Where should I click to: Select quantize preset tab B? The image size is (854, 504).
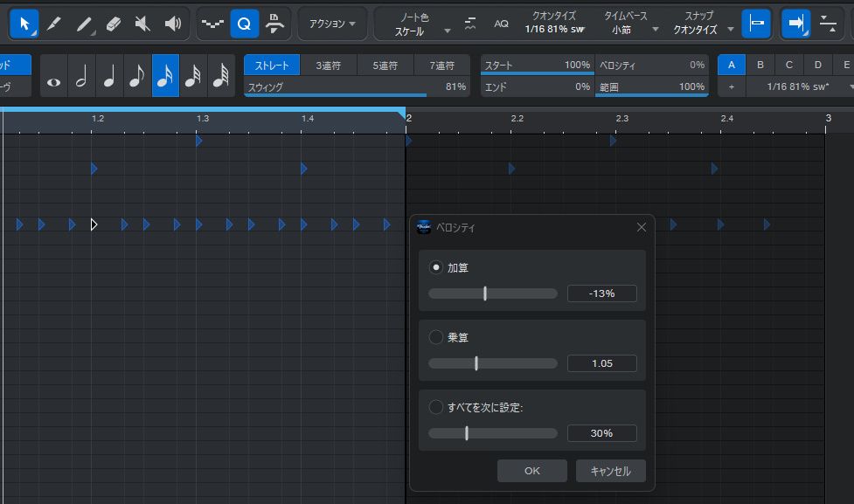point(760,65)
